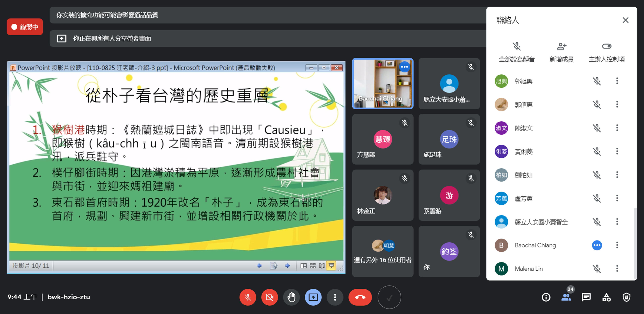Screen dimensions: 644x314
Task: Open options menu for Malena Lin
Action: 617,269
